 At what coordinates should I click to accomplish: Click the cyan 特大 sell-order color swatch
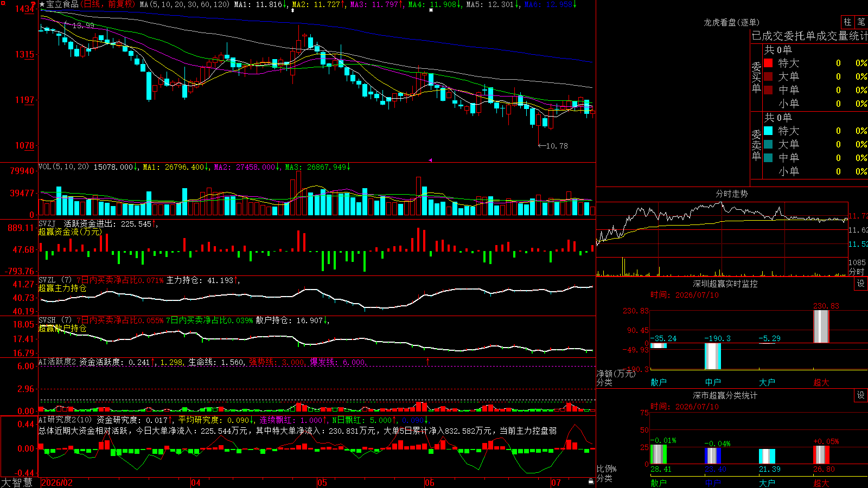pos(768,131)
